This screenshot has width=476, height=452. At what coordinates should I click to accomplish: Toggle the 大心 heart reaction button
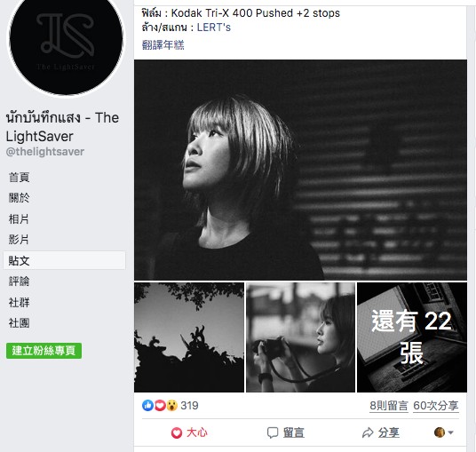189,432
